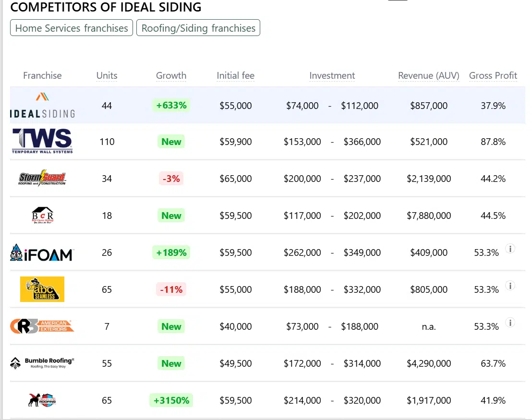Click info icon in the iFOAM row
Image resolution: width=532 pixels, height=420 pixels.
coord(510,249)
